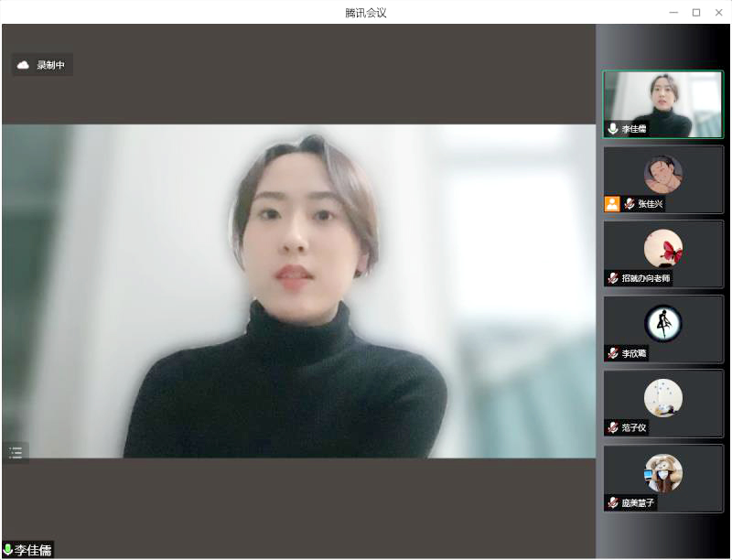Screen dimensions: 732x560
Task: Click the muted microphone icon for 招就办向老师
Action: (612, 278)
